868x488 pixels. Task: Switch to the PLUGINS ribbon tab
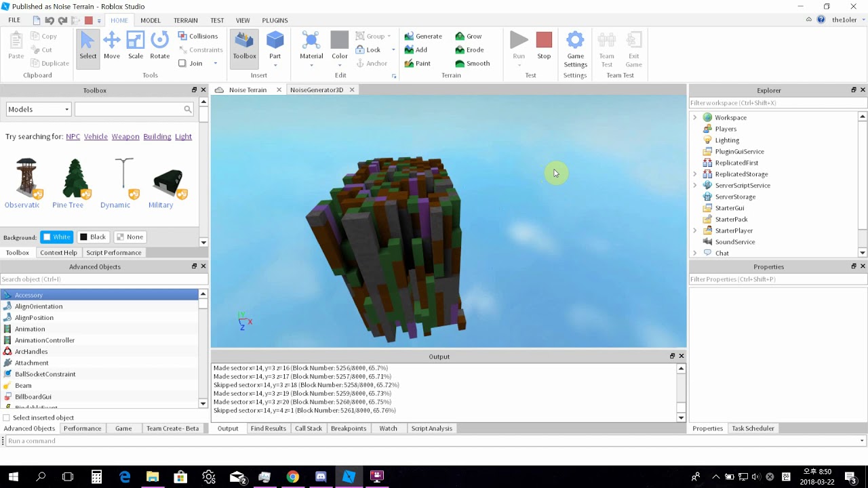(x=275, y=20)
